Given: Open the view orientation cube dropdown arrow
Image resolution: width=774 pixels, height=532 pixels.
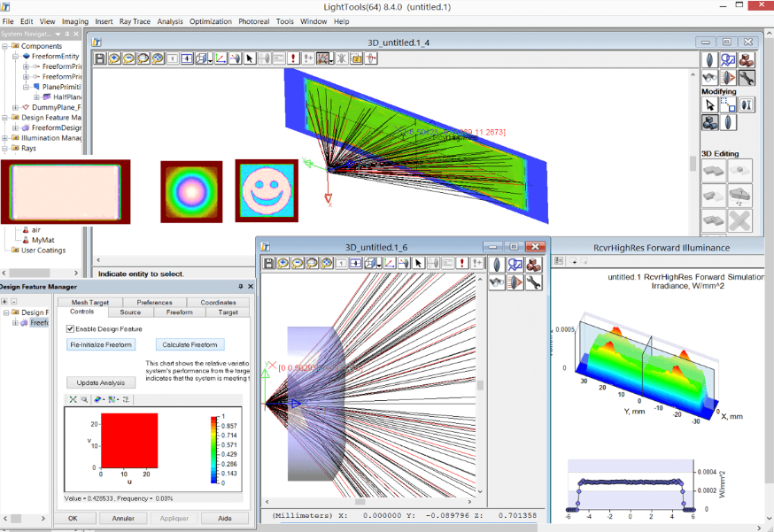Looking at the screenshot, I should pyautogui.click(x=210, y=60).
